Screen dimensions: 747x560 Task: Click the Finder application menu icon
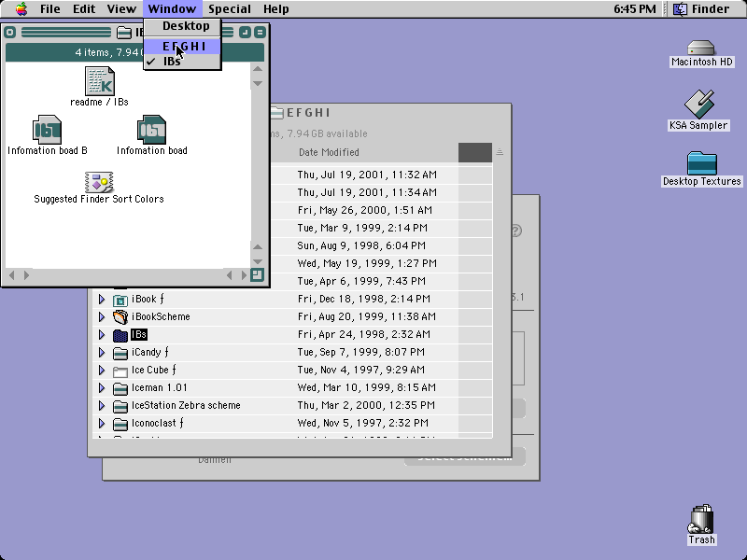pos(681,9)
